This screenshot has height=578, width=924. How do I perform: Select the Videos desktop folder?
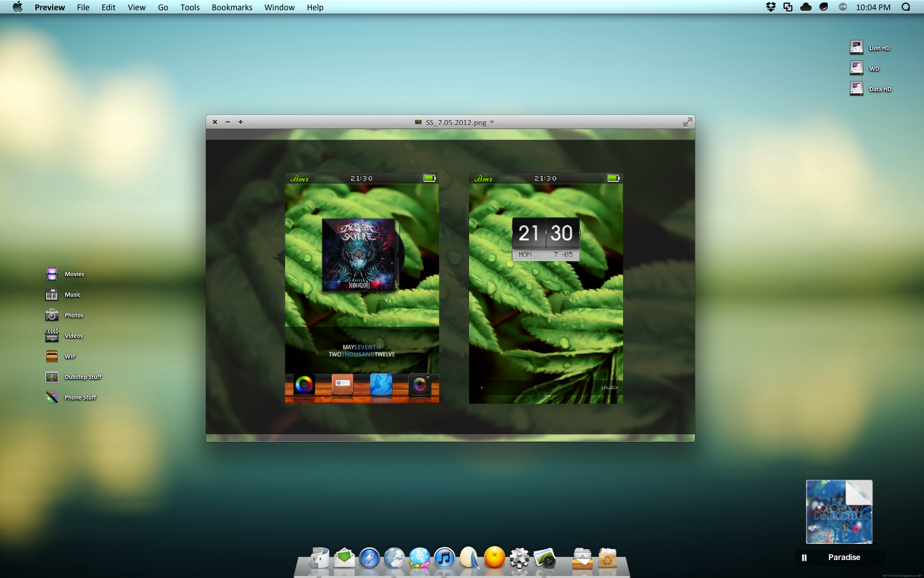pyautogui.click(x=52, y=336)
